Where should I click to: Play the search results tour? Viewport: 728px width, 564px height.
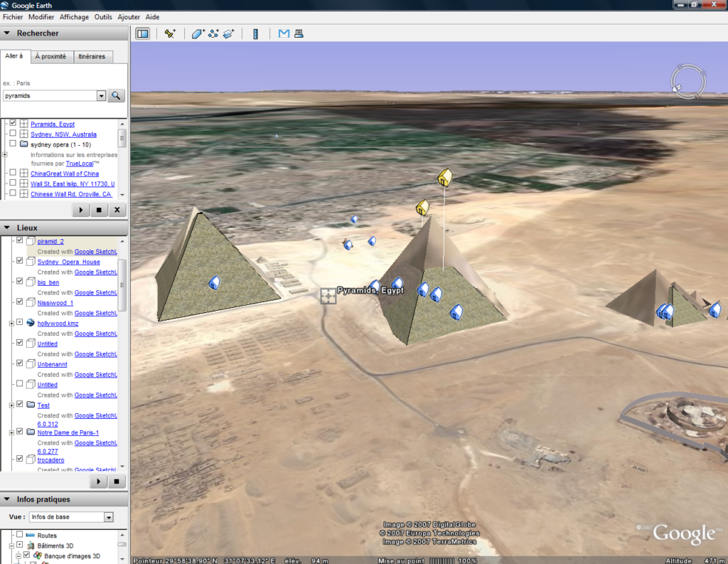coord(81,210)
